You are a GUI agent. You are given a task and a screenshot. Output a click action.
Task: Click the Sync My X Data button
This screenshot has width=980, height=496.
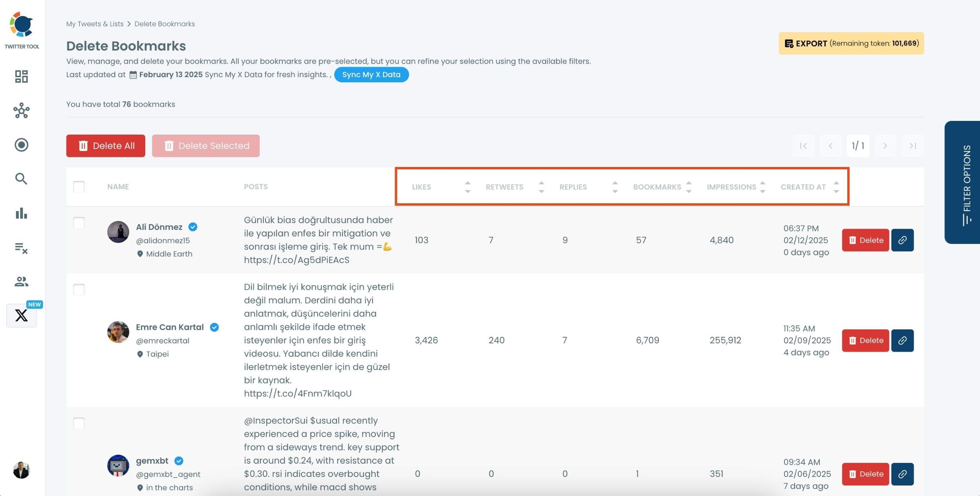[371, 74]
